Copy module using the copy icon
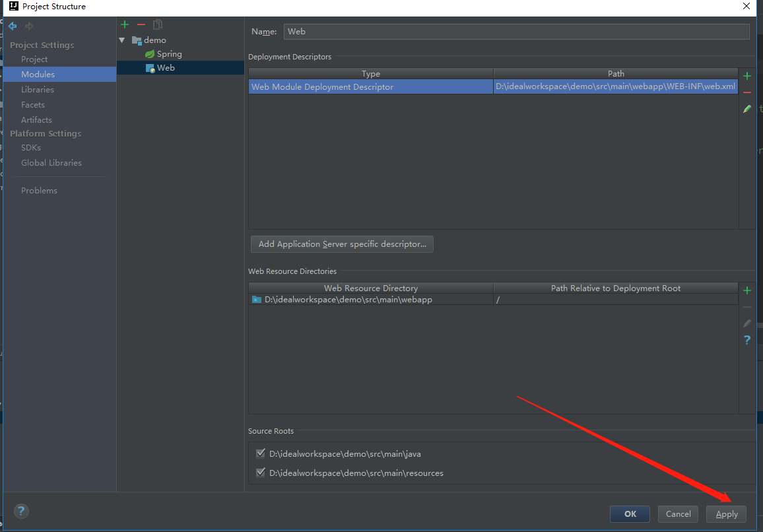Viewport: 763px width, 532px height. coord(158,24)
